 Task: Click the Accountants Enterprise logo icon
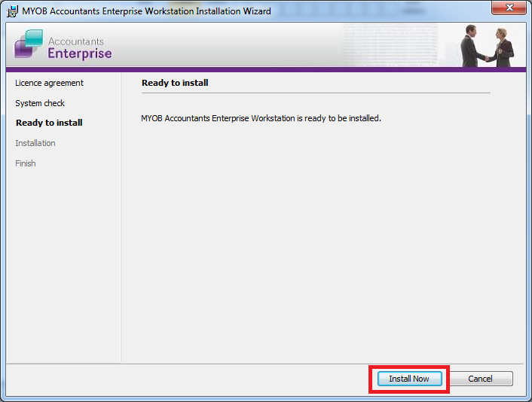click(28, 44)
